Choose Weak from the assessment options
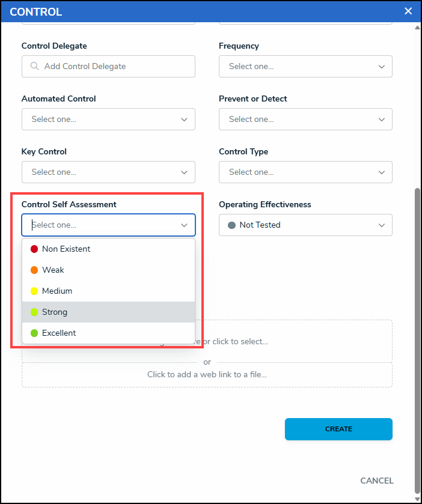 (108, 270)
